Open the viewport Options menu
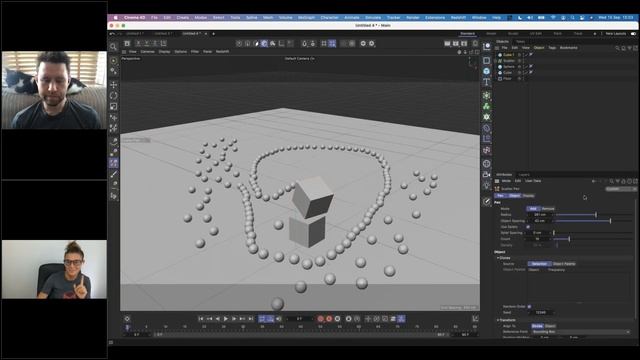640x360 pixels. click(x=180, y=52)
